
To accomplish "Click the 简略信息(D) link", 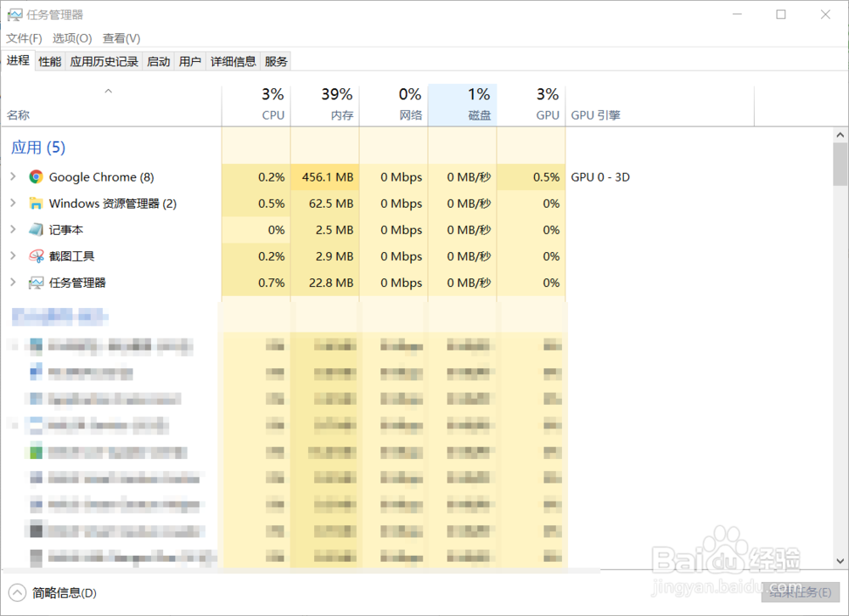I will 65,593.
